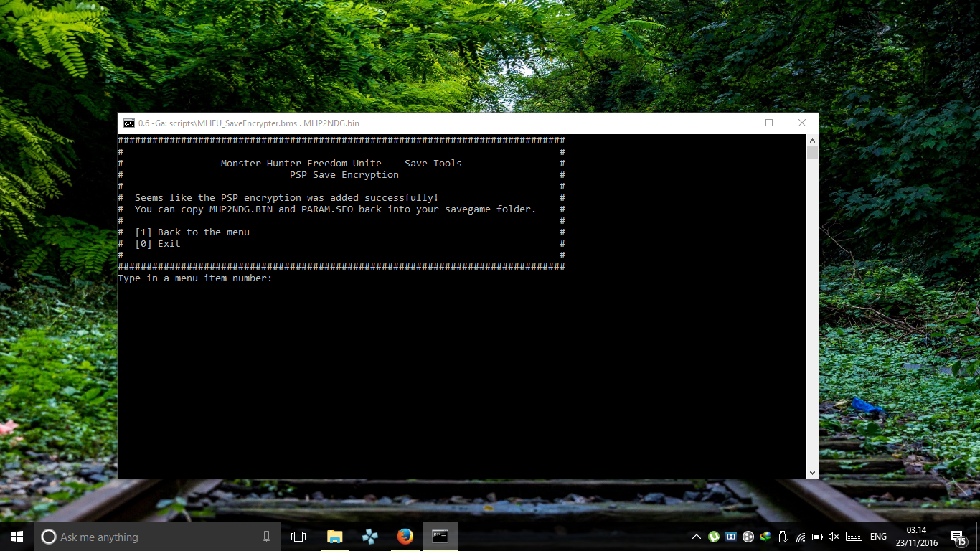
Task: Show hidden system tray icons
Action: coord(696,537)
